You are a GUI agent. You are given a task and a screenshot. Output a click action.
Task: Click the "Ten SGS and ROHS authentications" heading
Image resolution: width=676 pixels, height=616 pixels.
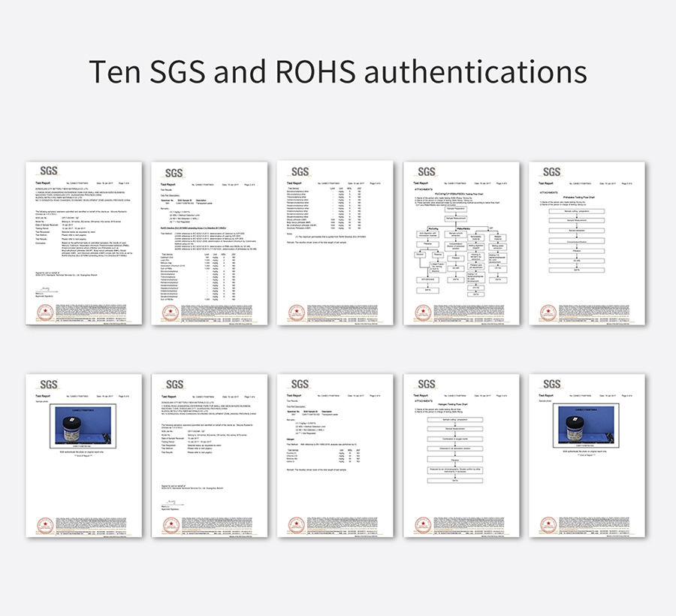(x=338, y=71)
